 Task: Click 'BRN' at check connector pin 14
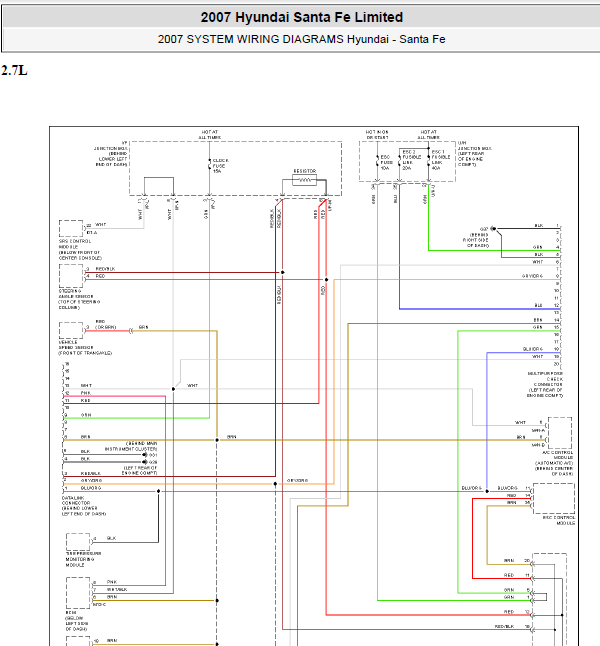[x=538, y=320]
